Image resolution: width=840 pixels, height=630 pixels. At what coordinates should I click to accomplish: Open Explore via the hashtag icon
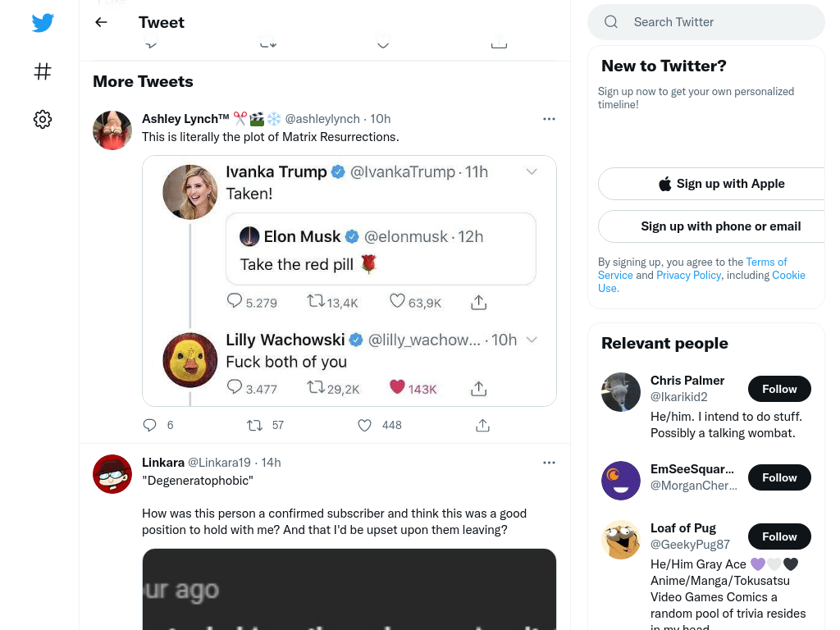pyautogui.click(x=43, y=71)
